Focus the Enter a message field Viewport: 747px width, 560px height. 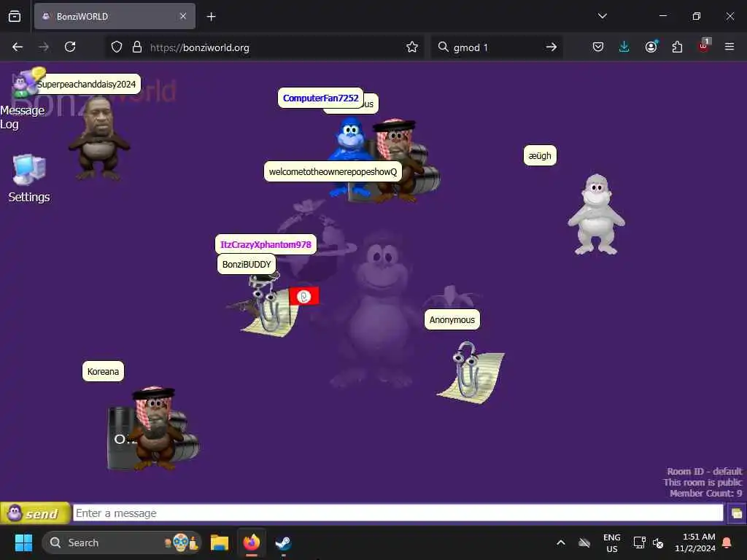(398, 513)
